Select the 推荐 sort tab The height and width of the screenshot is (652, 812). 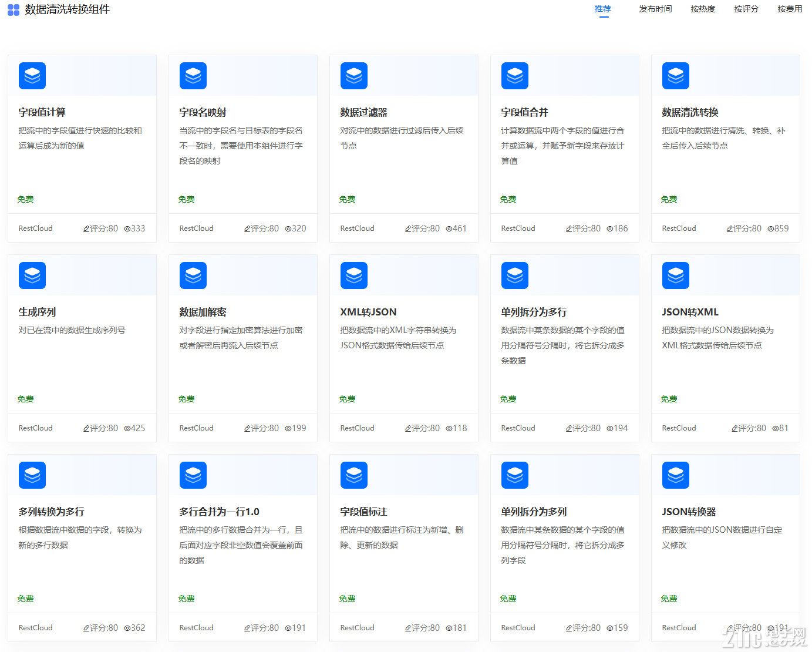coord(602,9)
